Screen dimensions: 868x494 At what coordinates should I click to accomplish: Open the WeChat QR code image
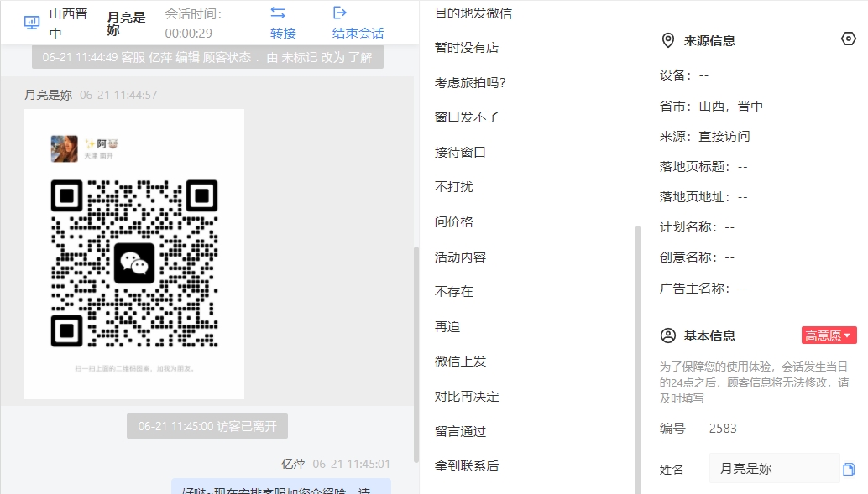134,254
